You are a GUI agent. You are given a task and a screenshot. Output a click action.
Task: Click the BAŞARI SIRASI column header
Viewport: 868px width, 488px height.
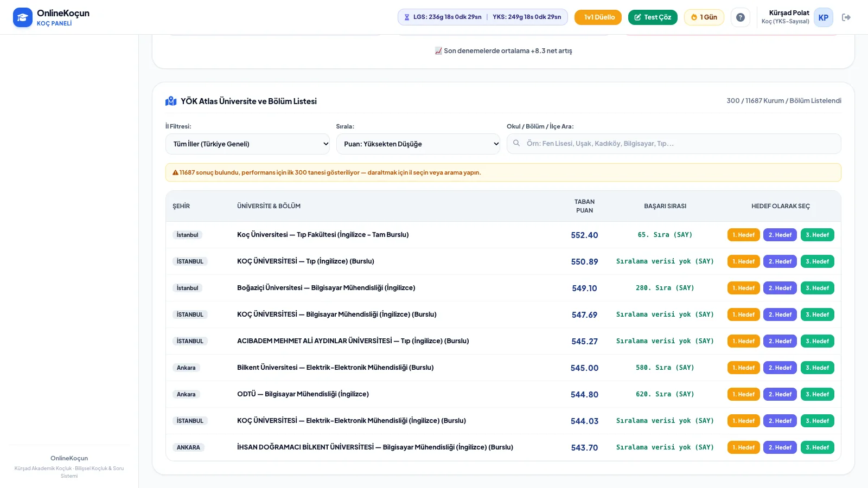pos(665,206)
